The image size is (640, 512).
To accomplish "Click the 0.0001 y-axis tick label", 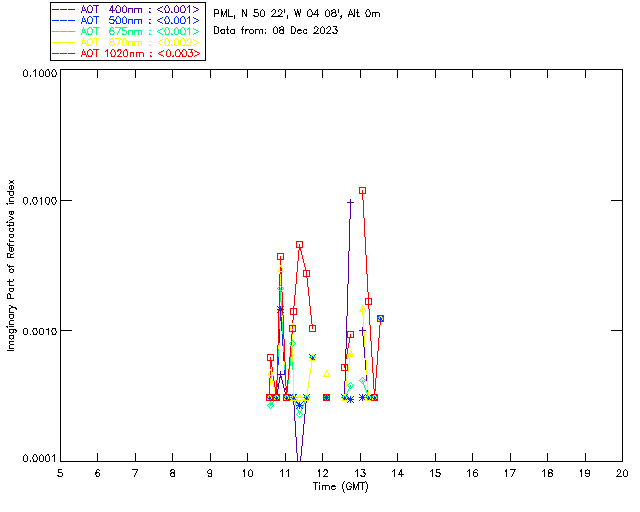I will click(39, 459).
